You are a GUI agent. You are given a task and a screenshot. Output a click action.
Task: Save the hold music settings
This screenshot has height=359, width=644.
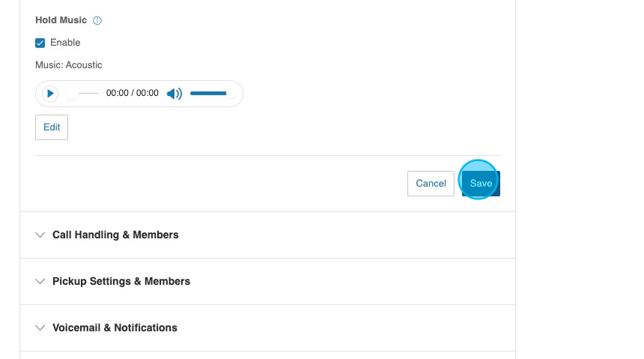481,184
